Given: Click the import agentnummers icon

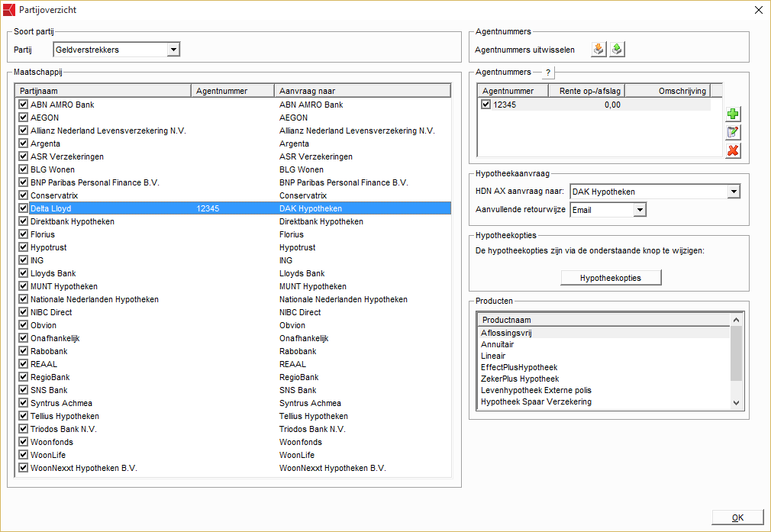Looking at the screenshot, I should coord(598,49).
